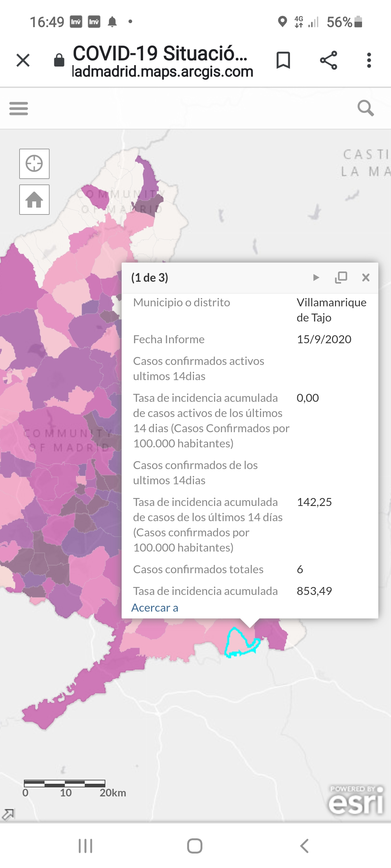This screenshot has width=391, height=868.
Task: Tap the battery 56% indicator
Action: tap(344, 22)
